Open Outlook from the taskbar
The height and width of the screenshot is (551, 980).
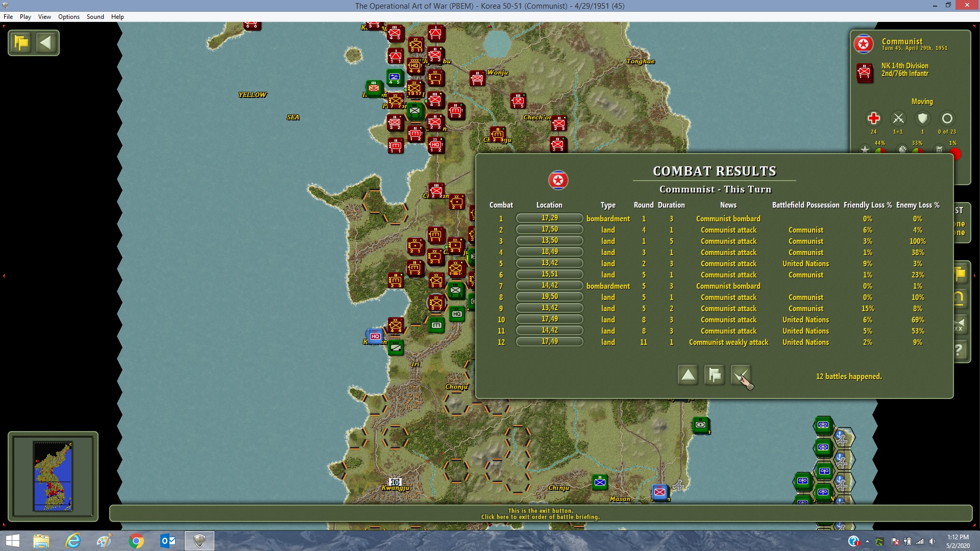click(x=167, y=541)
